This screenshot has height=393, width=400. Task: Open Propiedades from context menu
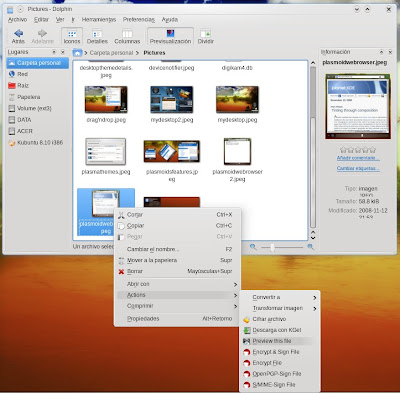177,319
